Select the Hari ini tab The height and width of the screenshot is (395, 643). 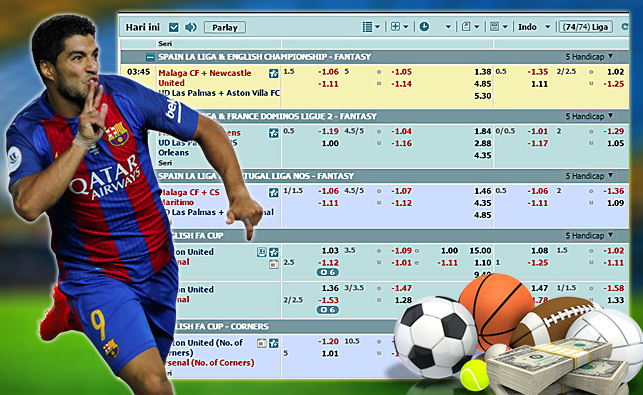pyautogui.click(x=143, y=27)
